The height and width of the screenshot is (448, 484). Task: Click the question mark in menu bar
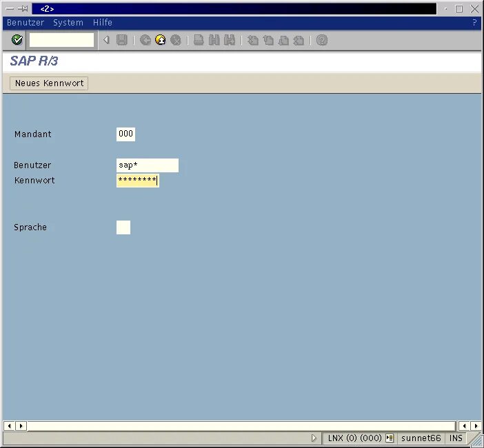pyautogui.click(x=474, y=23)
